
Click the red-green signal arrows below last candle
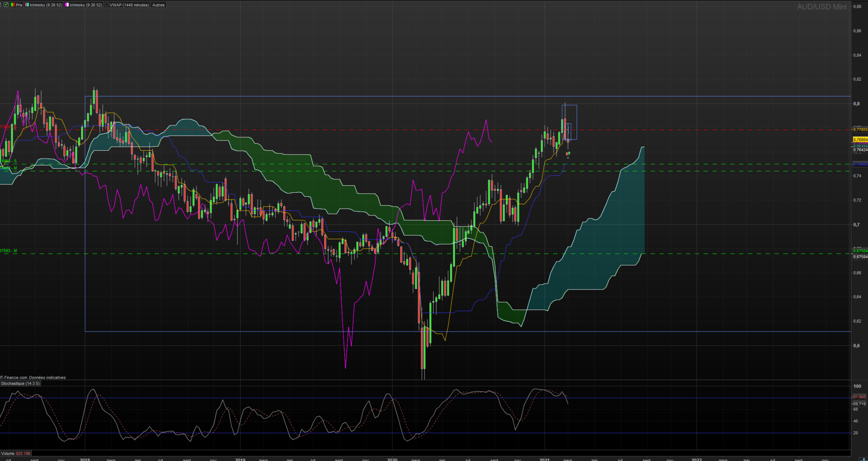click(568, 154)
